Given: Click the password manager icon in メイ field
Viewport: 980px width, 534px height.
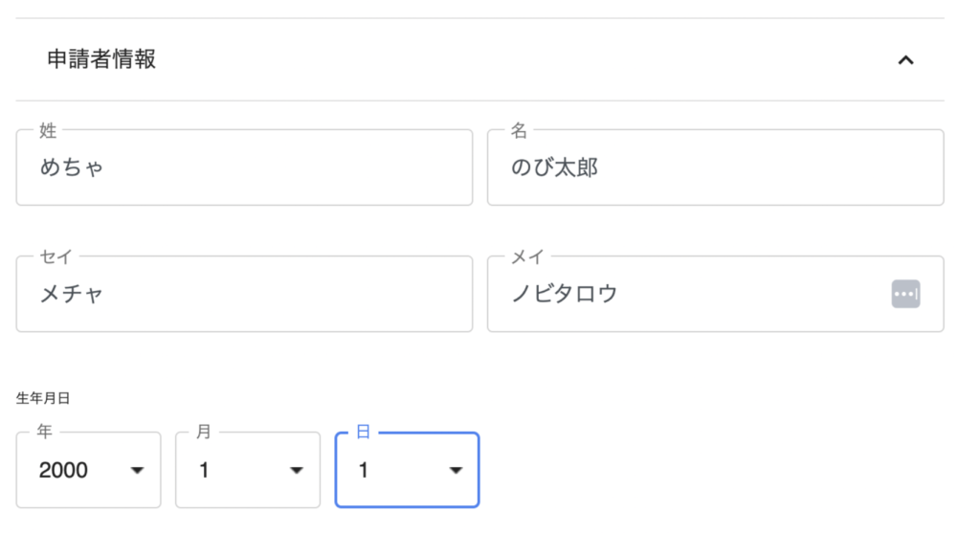Looking at the screenshot, I should [905, 294].
